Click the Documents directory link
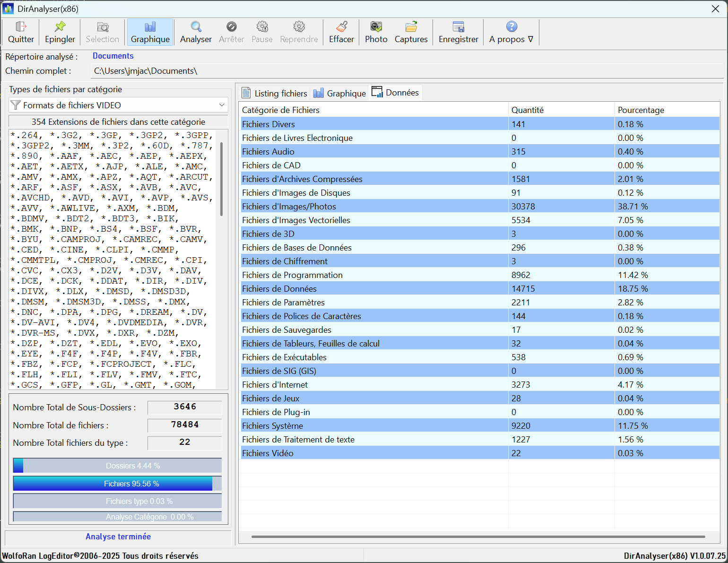The image size is (728, 563). coord(113,56)
